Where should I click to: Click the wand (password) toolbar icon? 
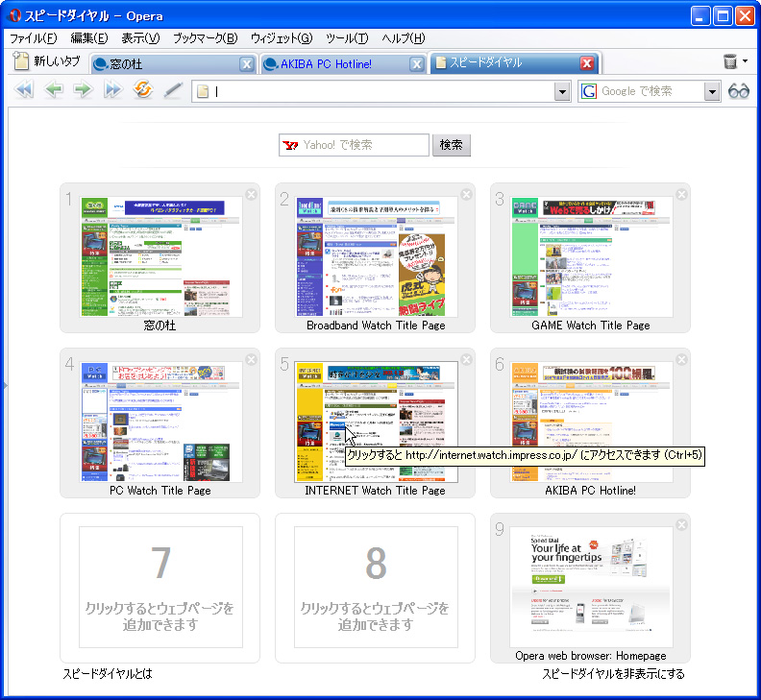point(173,90)
